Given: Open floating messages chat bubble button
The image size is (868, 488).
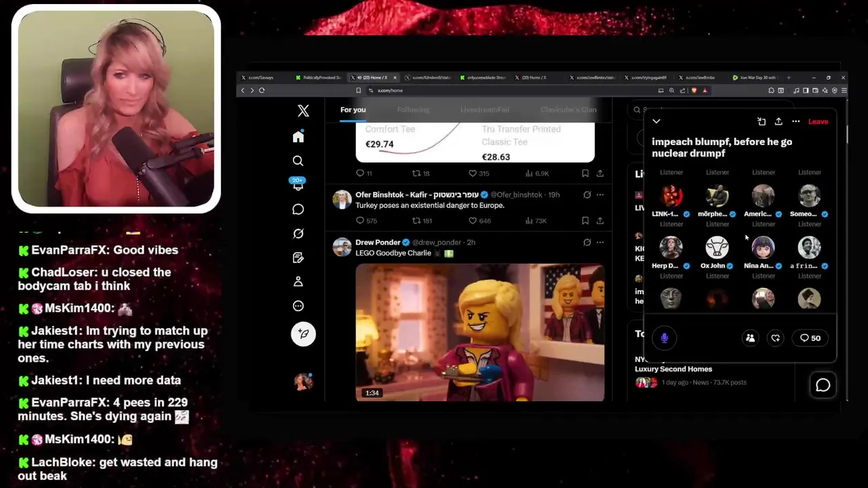Looking at the screenshot, I should (823, 385).
